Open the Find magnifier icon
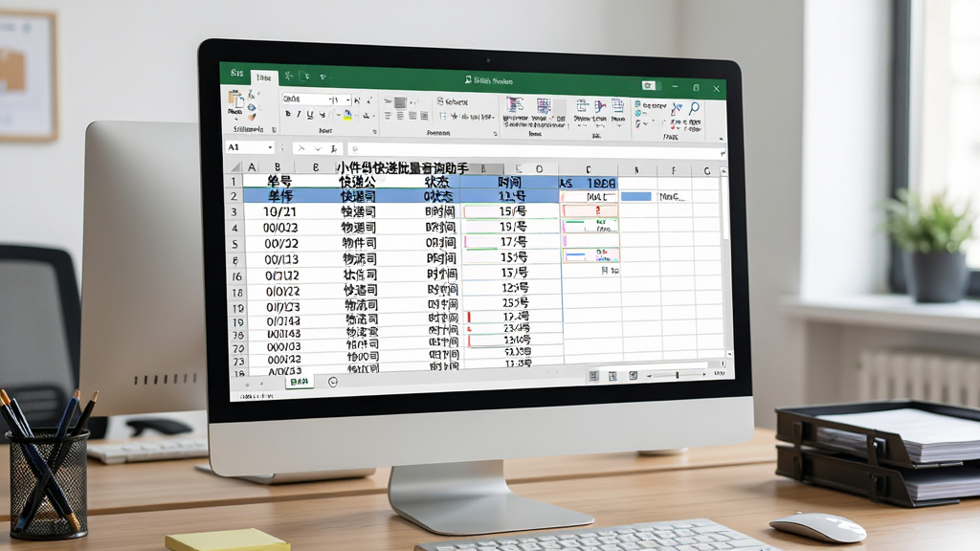Viewport: 980px width, 551px height. 694,109
